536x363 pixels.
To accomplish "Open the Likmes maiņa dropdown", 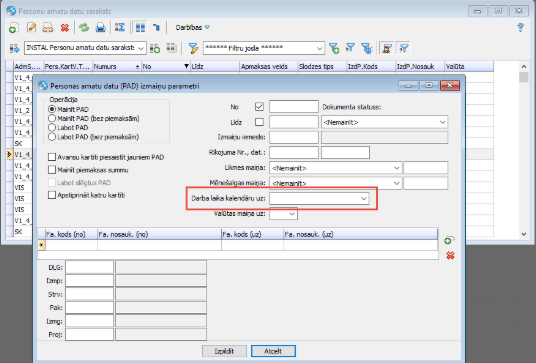I will pos(396,168).
